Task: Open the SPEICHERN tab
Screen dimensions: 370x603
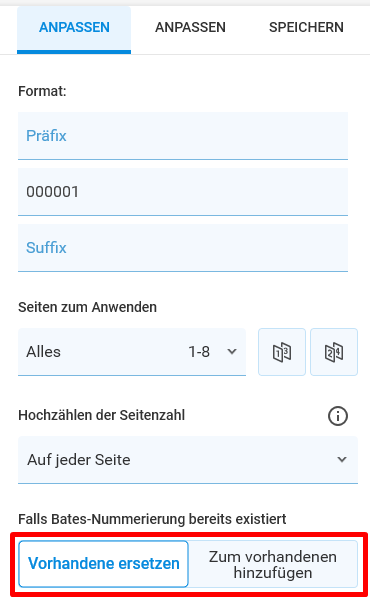Action: pos(306,28)
